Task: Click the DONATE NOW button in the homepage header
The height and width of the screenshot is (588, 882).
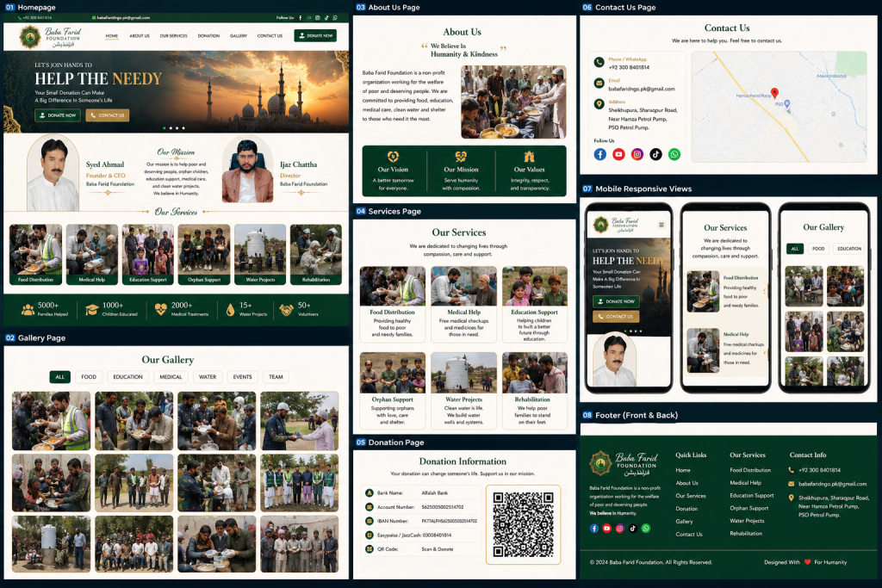Action: click(x=315, y=35)
